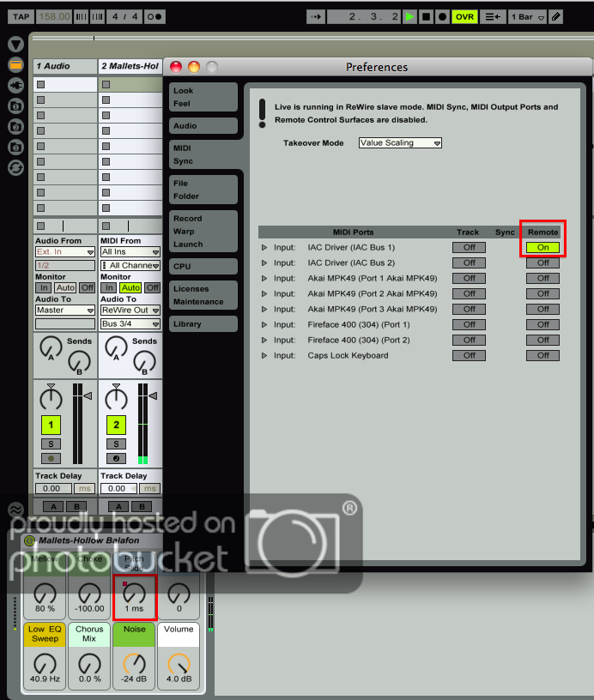Click the Back to Arrangement button after OVR

[x=493, y=17]
